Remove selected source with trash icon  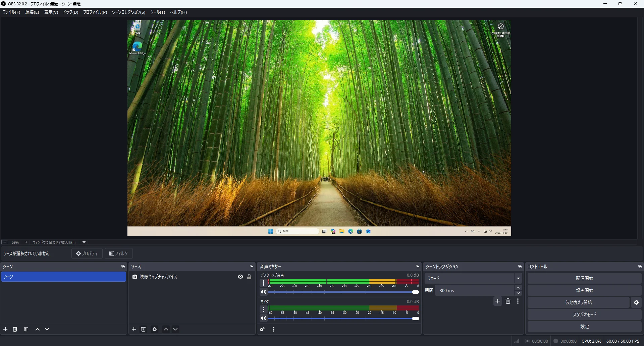(144, 330)
